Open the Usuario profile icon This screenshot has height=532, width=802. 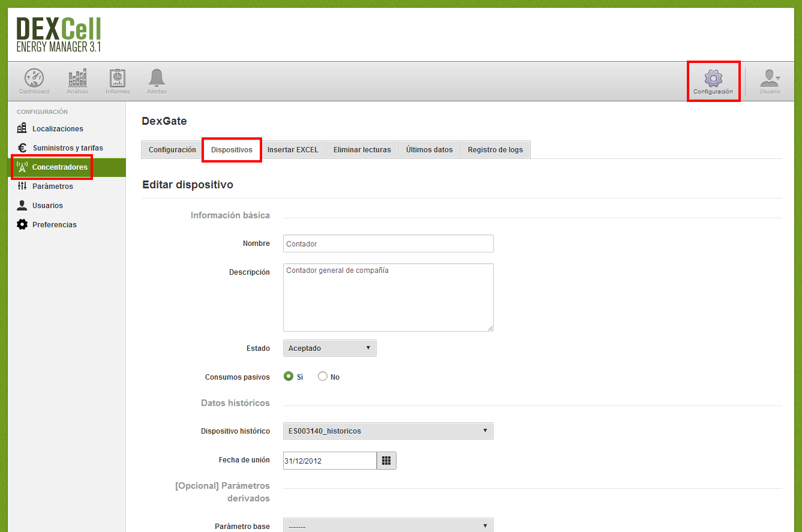(770, 78)
